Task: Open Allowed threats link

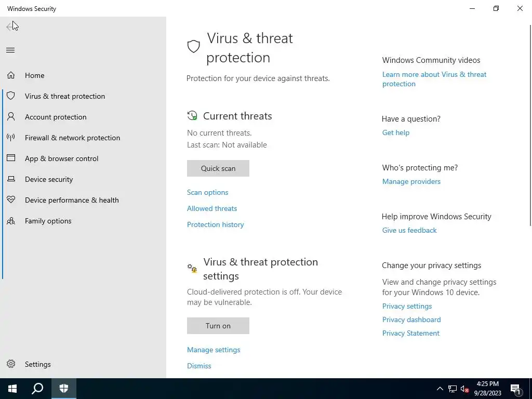Action: 212,208
